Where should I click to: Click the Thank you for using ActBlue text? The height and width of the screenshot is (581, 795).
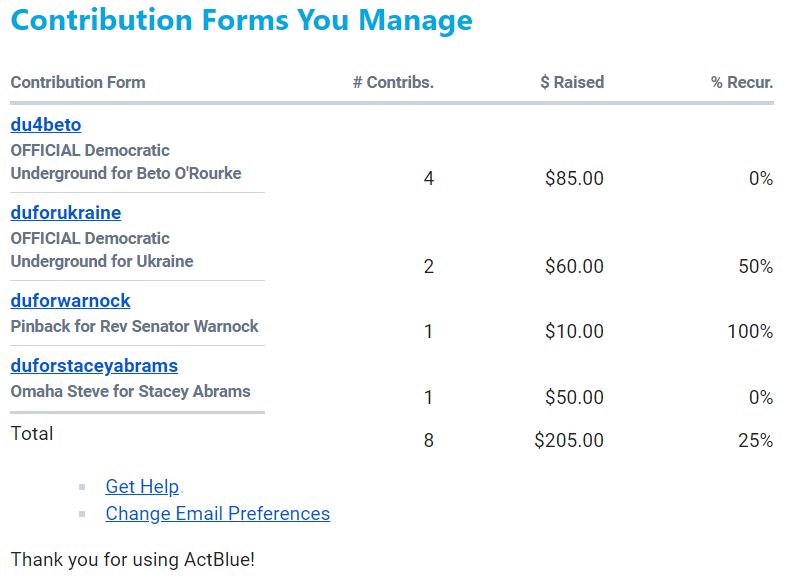coord(133,559)
